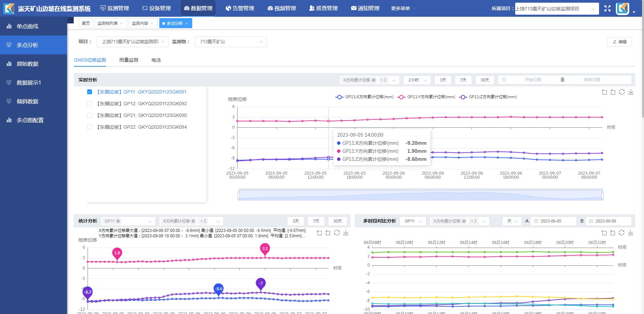Collapse the sidebar with the menu fold icon
Screen dimensions: 644x314
point(70,20)
